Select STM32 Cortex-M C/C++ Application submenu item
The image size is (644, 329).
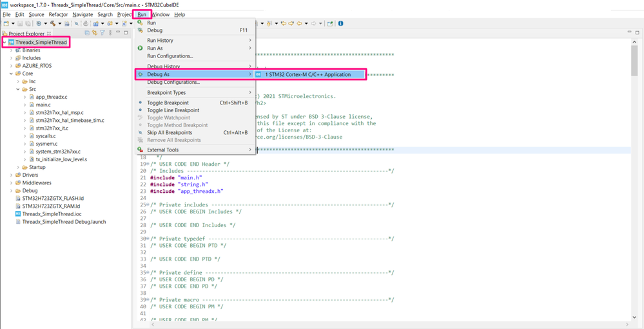click(x=307, y=75)
